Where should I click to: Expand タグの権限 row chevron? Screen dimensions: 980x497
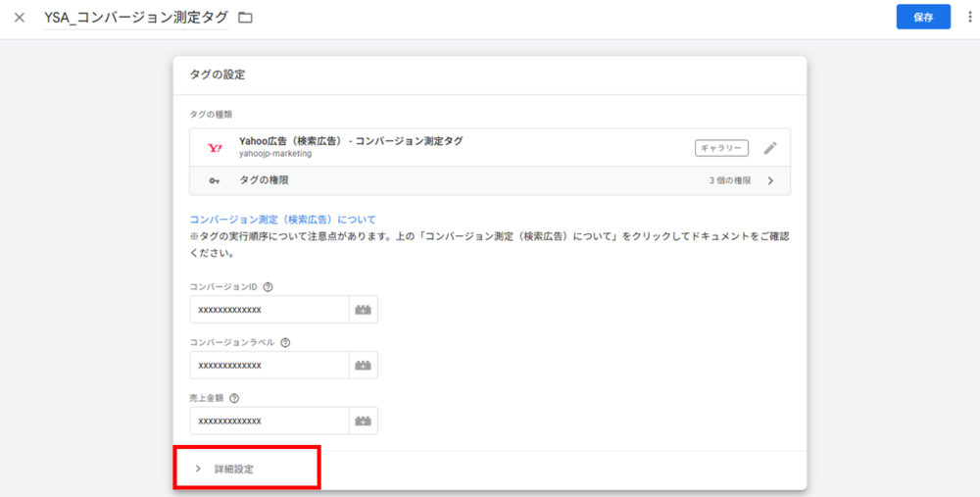770,181
